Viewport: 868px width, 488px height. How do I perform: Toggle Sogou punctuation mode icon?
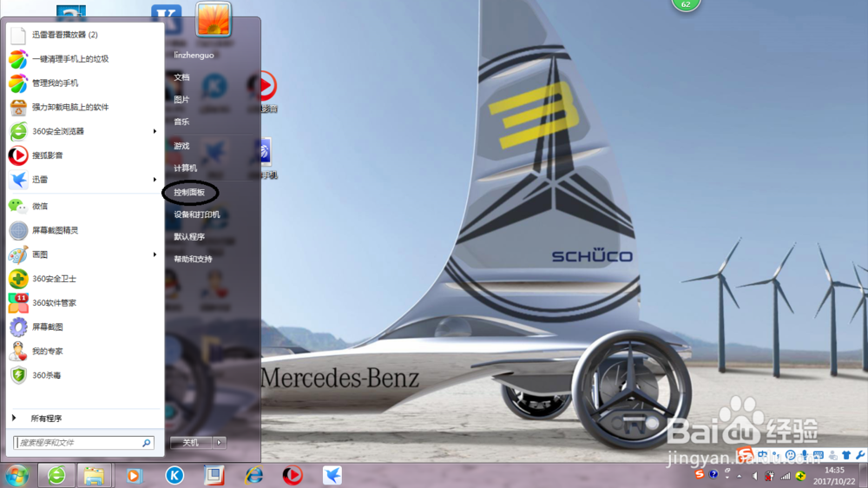[777, 455]
